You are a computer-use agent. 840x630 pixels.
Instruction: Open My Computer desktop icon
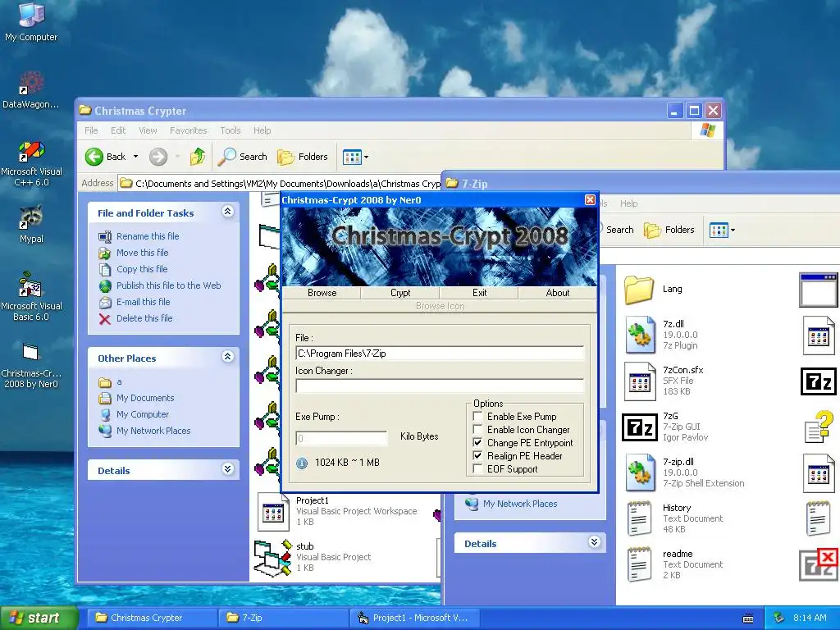point(31,21)
